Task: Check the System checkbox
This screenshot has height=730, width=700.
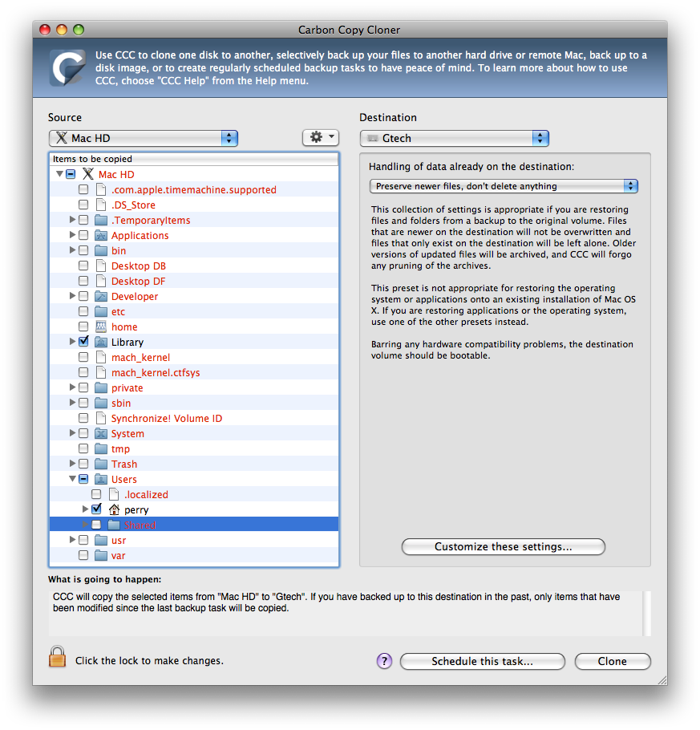Action: click(83, 433)
